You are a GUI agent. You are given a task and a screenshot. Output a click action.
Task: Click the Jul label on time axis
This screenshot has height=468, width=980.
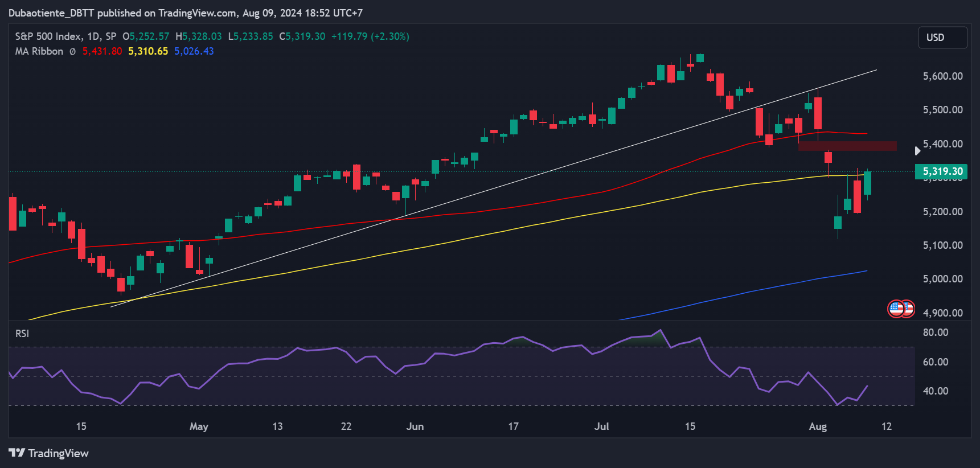pyautogui.click(x=602, y=426)
